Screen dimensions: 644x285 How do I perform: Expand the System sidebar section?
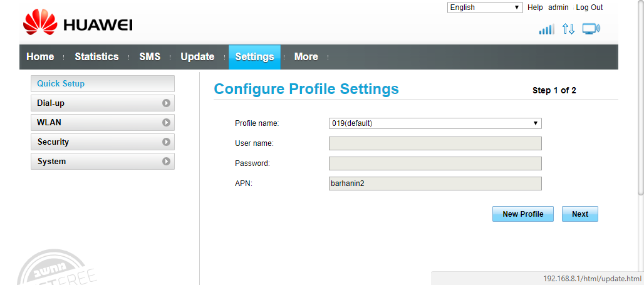pyautogui.click(x=102, y=162)
